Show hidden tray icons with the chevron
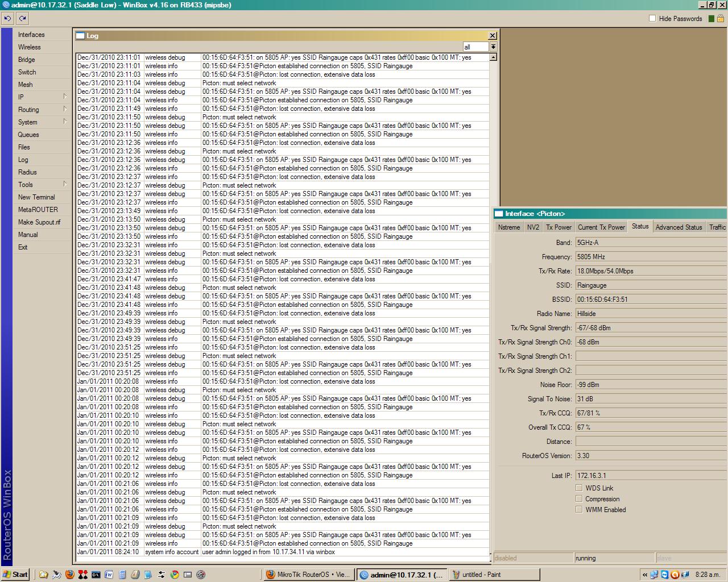The width and height of the screenshot is (728, 582). point(645,575)
